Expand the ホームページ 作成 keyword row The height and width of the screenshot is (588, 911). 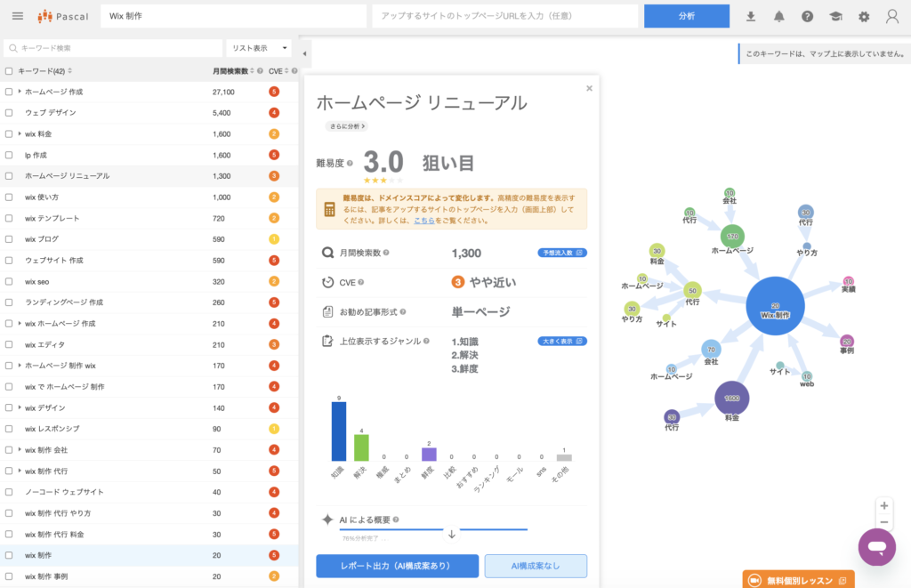[20, 92]
